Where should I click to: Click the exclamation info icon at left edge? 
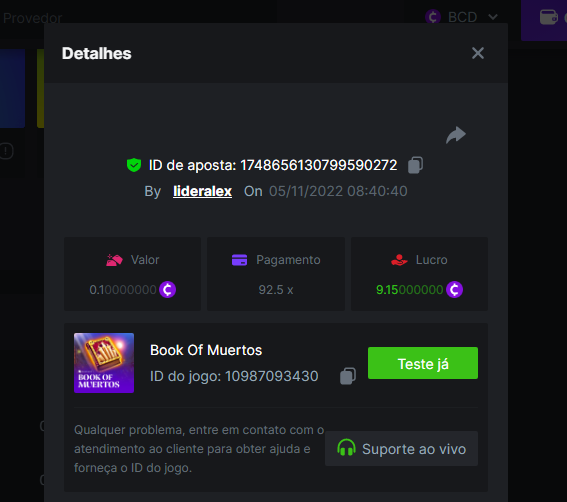point(6,151)
